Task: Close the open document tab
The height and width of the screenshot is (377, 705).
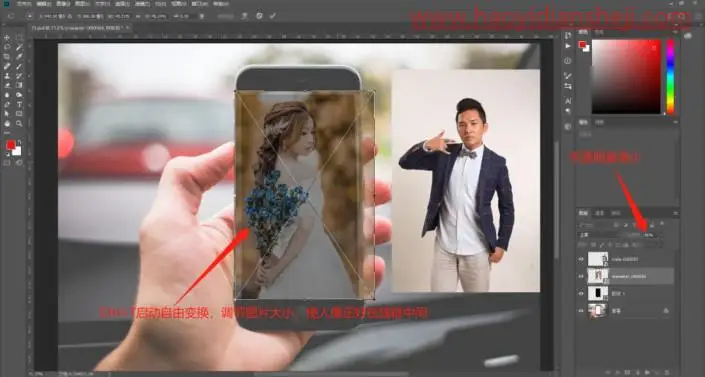Action: coord(127,27)
